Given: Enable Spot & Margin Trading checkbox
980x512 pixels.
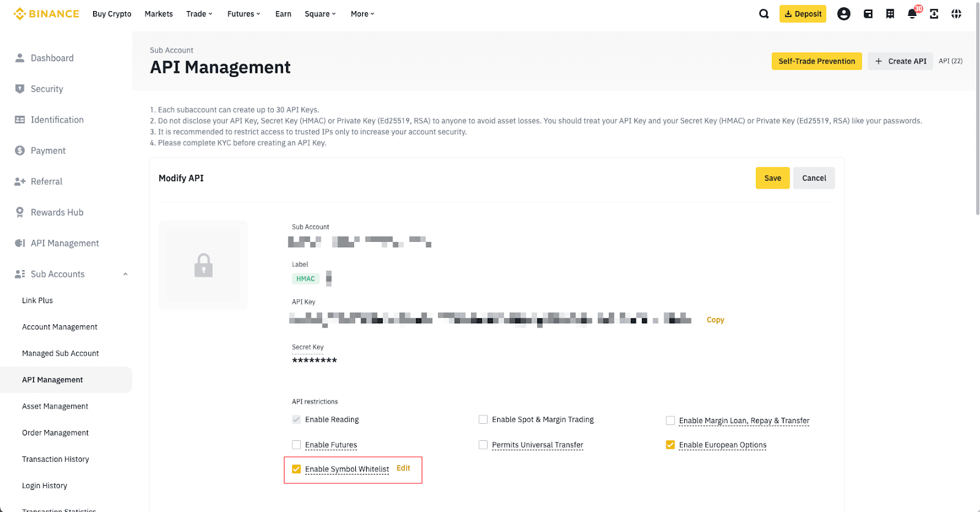Looking at the screenshot, I should [483, 420].
